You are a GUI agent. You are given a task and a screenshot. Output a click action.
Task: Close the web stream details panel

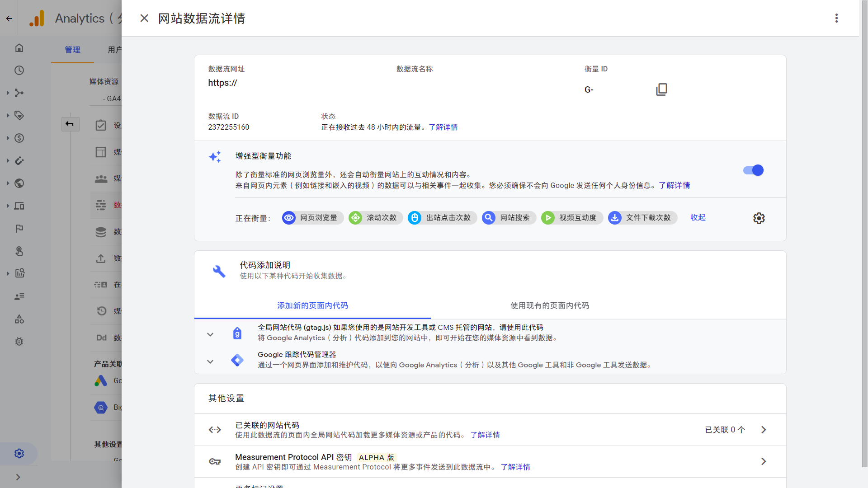click(x=144, y=18)
